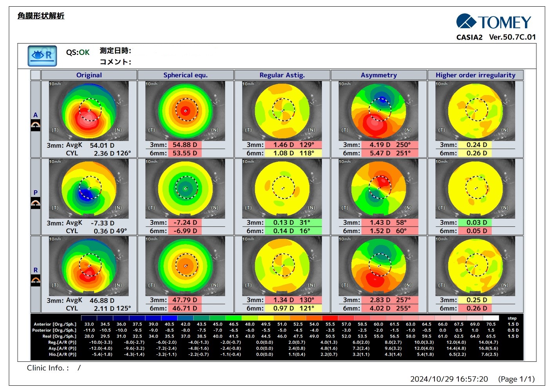This screenshot has width=554, height=392.
Task: Click the 0.97 D 121° value
Action: point(293,308)
